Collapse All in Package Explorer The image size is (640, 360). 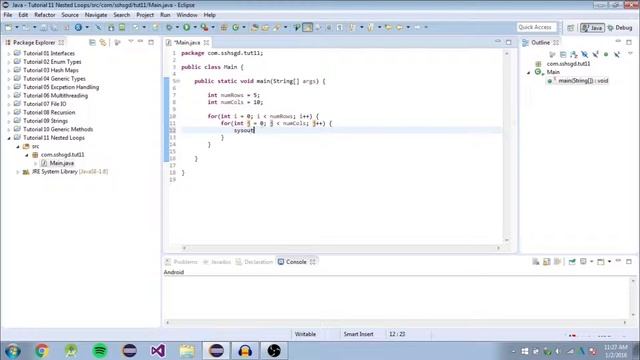click(x=92, y=42)
